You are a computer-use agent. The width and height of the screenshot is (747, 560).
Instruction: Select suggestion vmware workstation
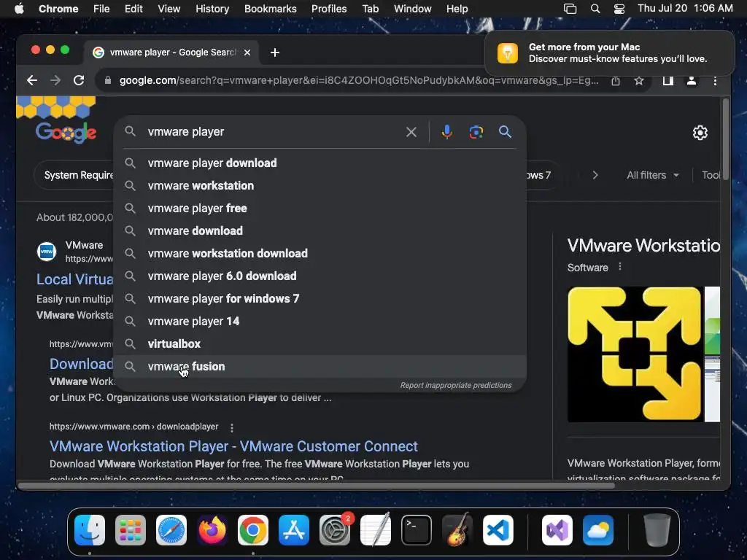[x=320, y=186]
